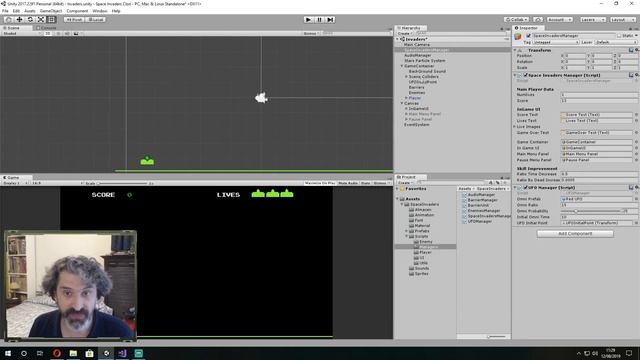Select the Rect transform tool
This screenshot has width=640, height=360.
tap(51, 19)
